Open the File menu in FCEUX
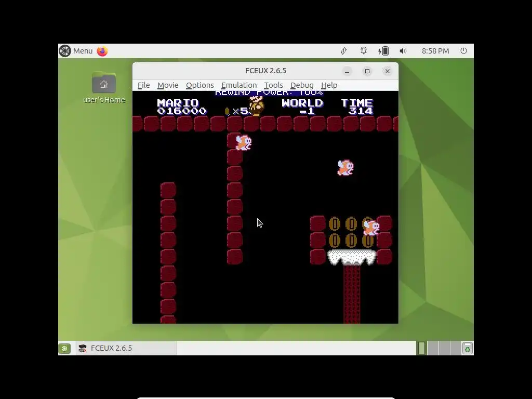 (x=143, y=85)
